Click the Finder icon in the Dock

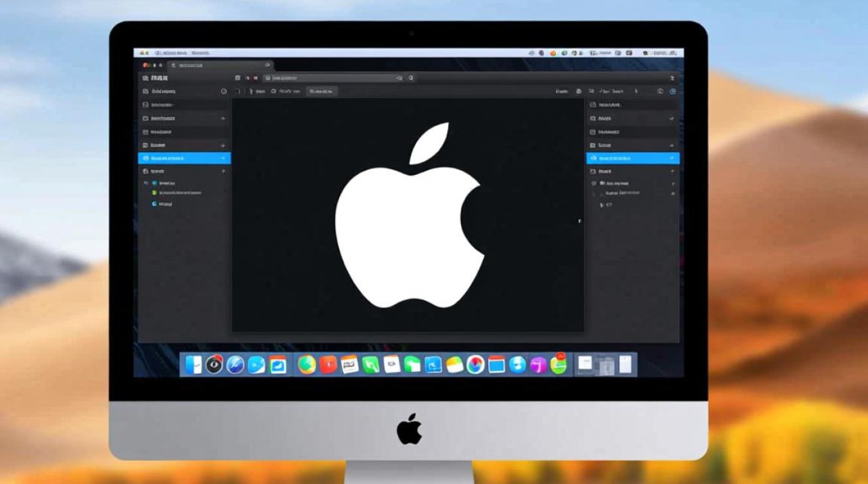pos(193,365)
